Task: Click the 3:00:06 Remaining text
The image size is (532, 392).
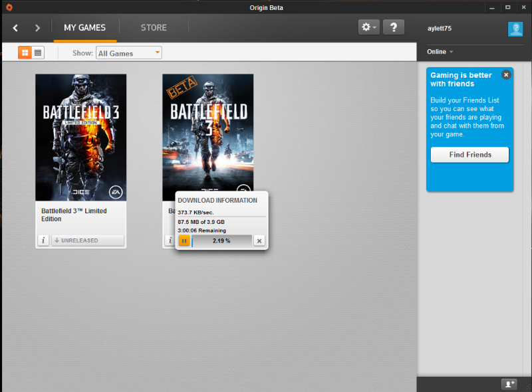Action: [202, 231]
